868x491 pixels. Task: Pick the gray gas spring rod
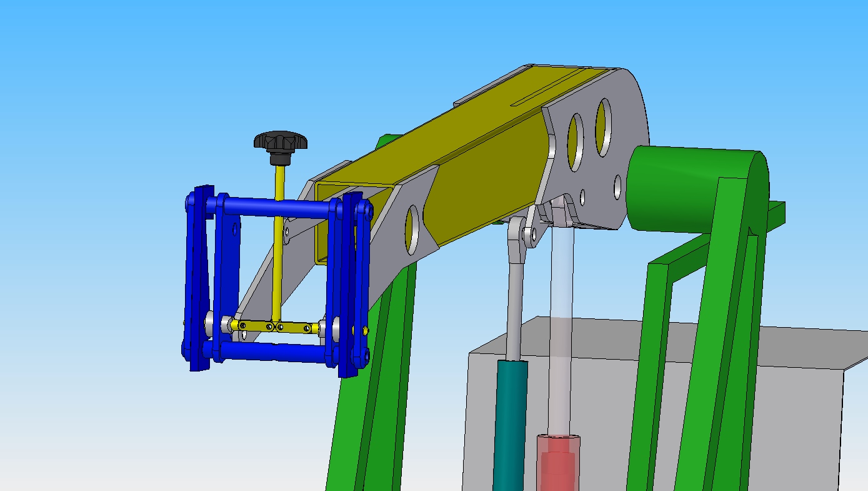516,313
